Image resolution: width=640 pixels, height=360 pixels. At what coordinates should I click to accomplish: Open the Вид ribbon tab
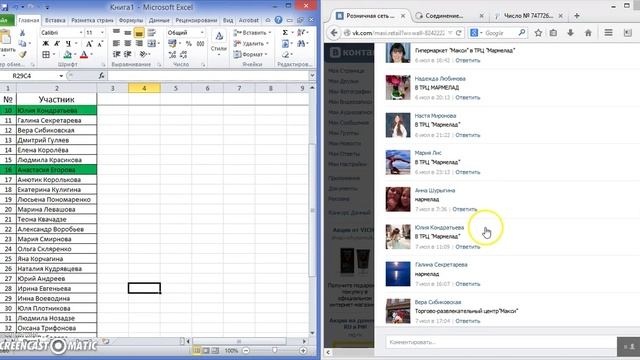click(228, 20)
